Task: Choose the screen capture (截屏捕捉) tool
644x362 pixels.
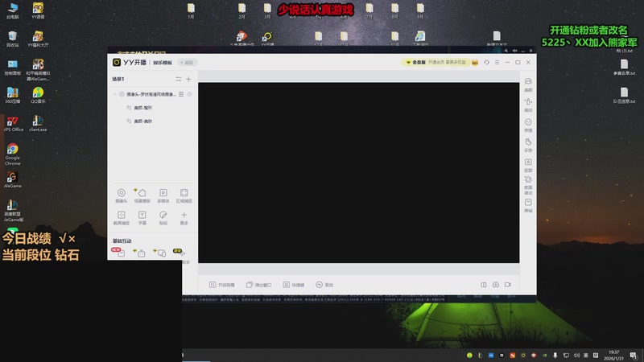Action: point(121,216)
